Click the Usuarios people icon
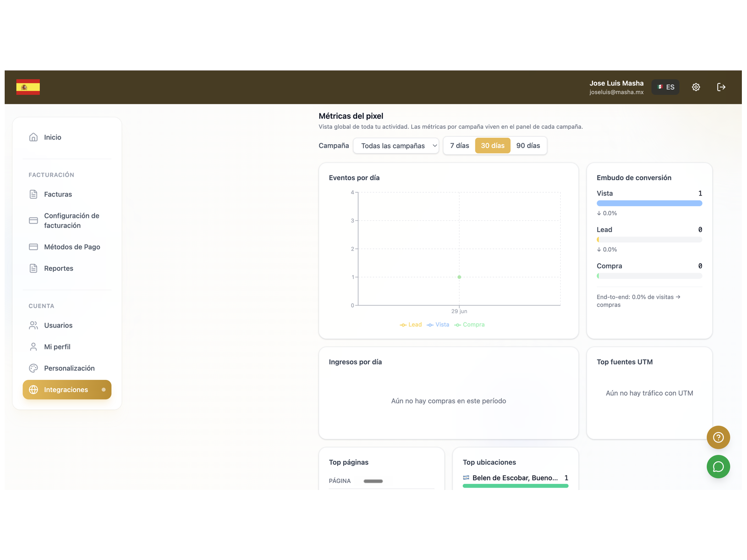The image size is (747, 560). [34, 325]
